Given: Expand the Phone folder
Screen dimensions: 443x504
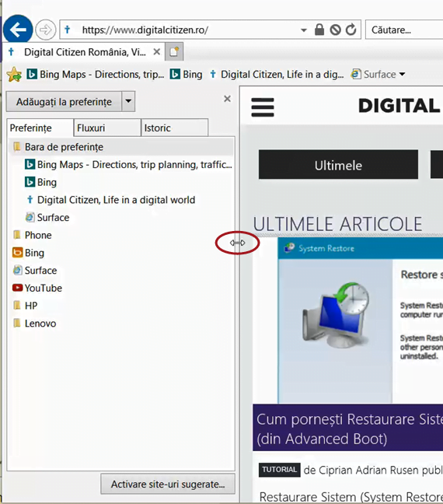Looking at the screenshot, I should click(32, 236).
